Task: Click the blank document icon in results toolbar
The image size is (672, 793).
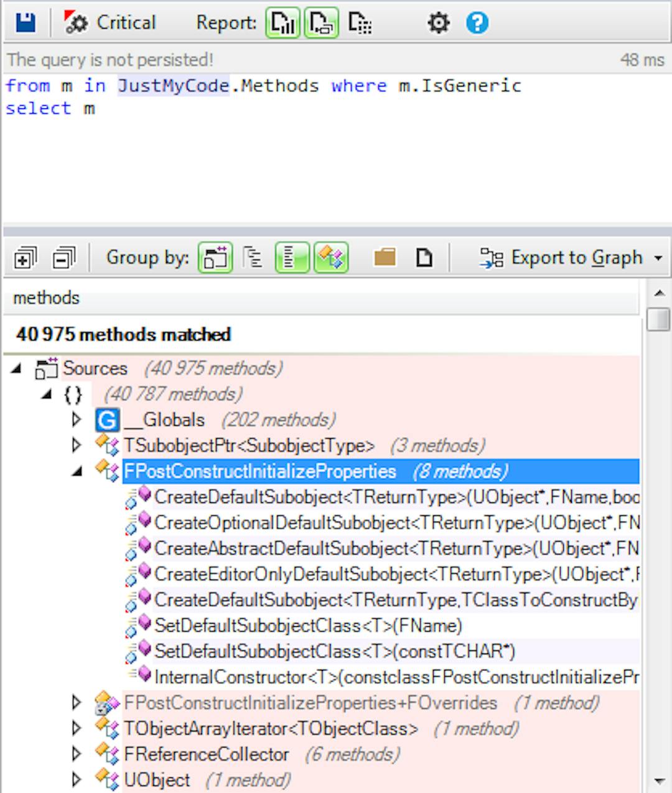Action: pos(424,257)
